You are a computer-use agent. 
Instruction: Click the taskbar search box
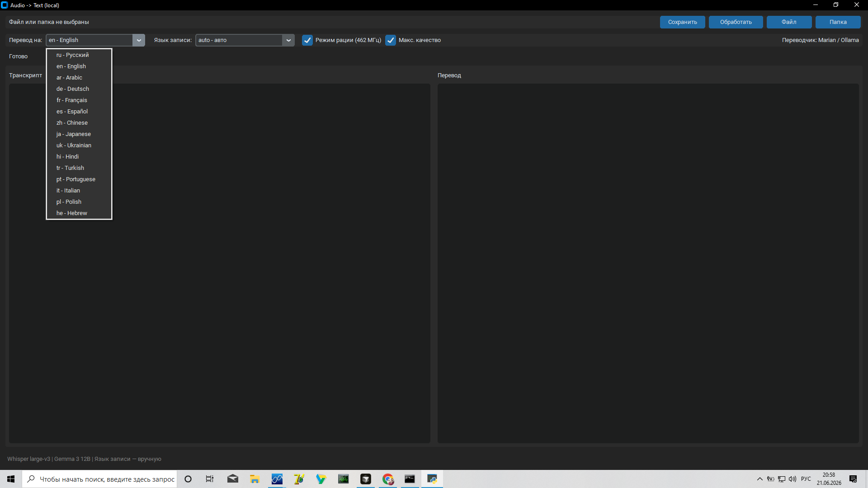[99, 479]
